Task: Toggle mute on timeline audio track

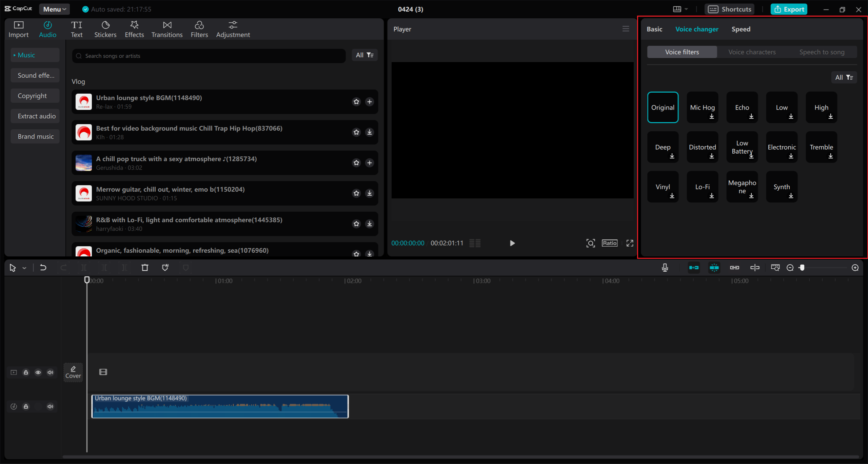Action: tap(51, 406)
